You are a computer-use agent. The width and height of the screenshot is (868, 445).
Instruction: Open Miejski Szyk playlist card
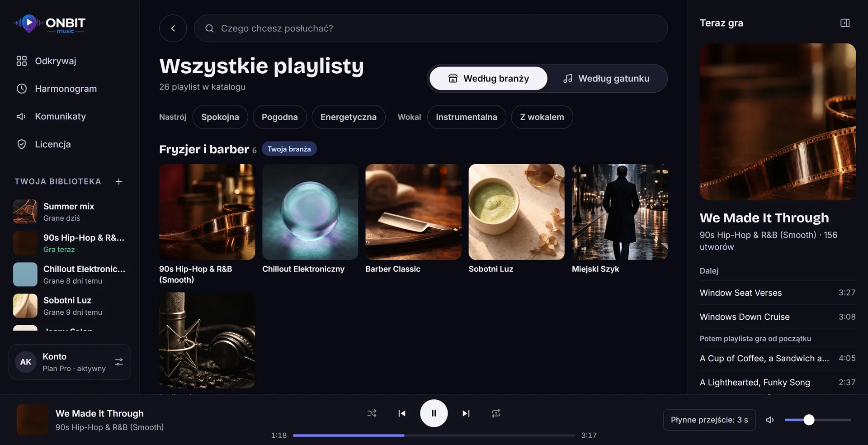[620, 219]
